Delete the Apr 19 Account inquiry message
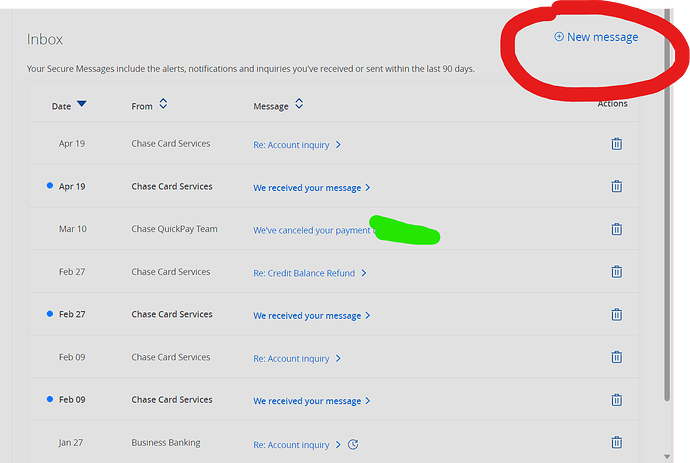This screenshot has height=463, width=690. tap(616, 144)
